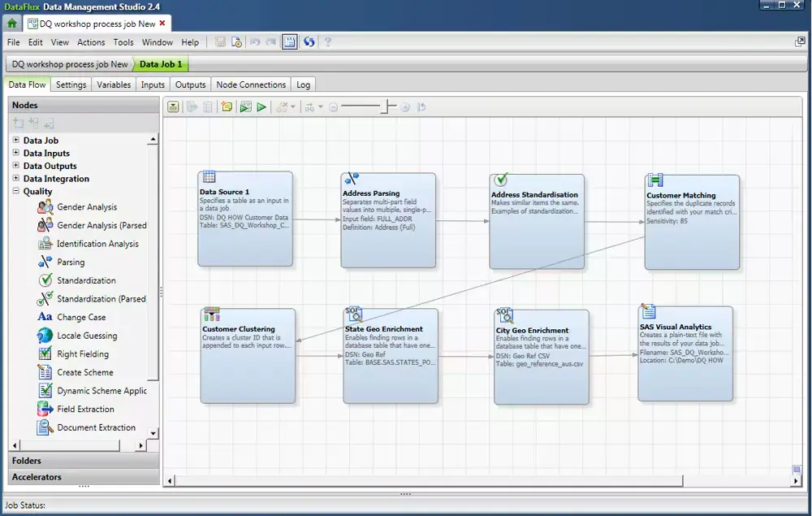Switch to the Variables tab
Screen dimensions: 812x516
113,84
